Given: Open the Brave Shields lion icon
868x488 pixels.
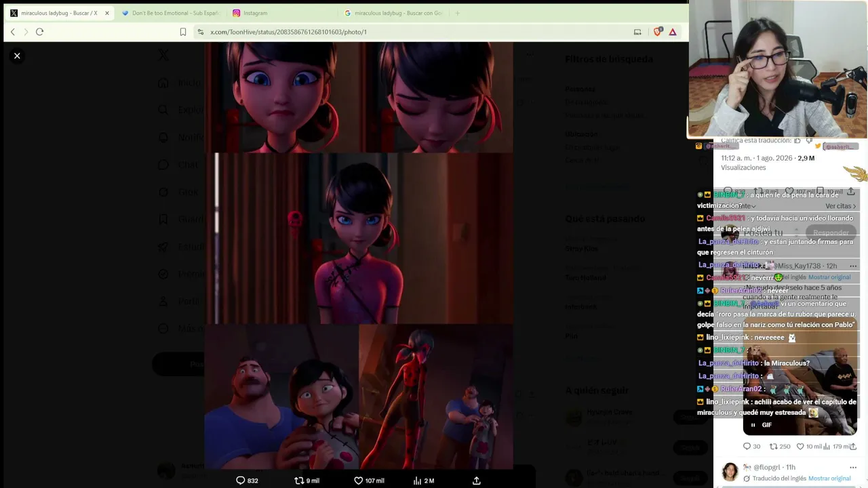Looking at the screenshot, I should [x=657, y=32].
